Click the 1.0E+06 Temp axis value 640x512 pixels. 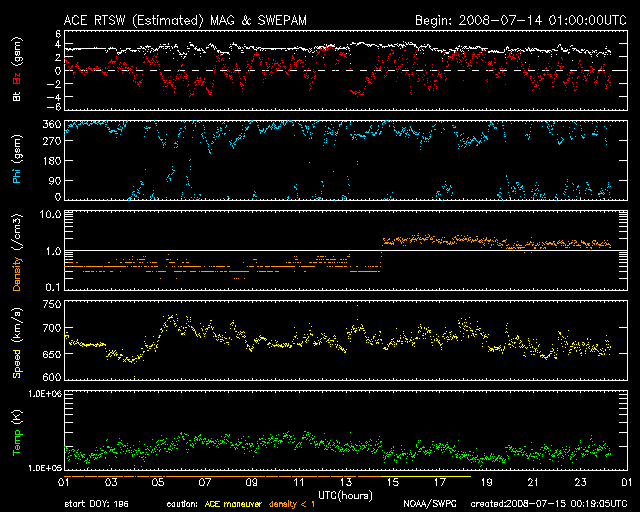[x=41, y=394]
